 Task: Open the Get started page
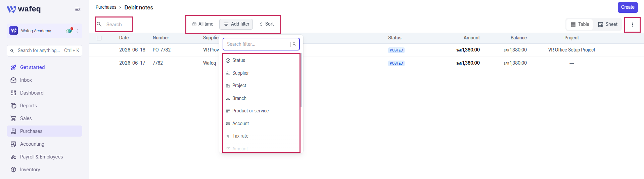pyautogui.click(x=44, y=67)
